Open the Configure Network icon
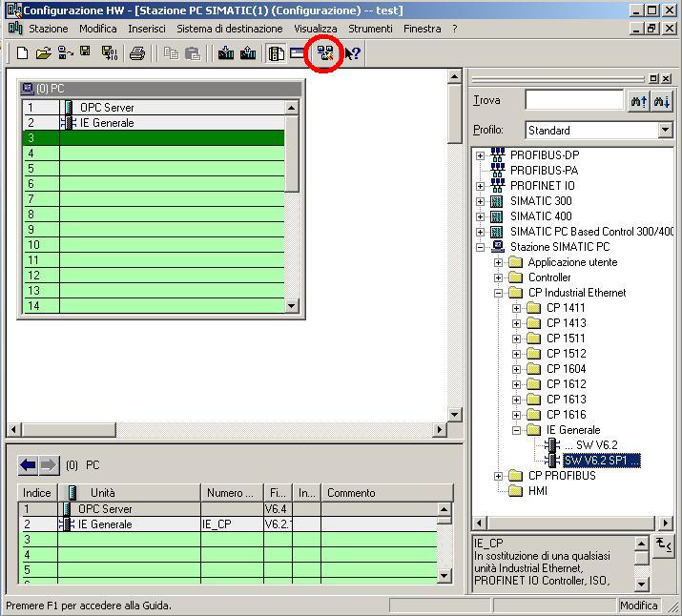 pos(324,53)
